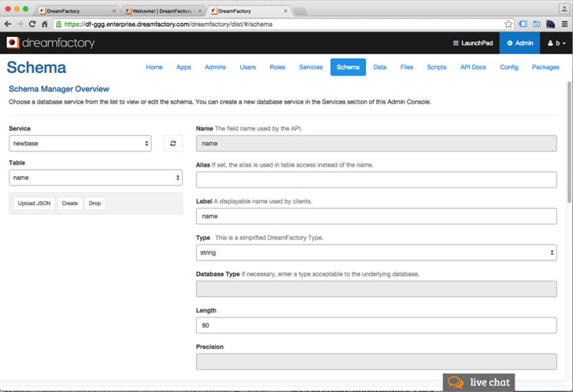Click the green lock icon in the address bar
Screen dimensions: 573x392
pos(58,24)
